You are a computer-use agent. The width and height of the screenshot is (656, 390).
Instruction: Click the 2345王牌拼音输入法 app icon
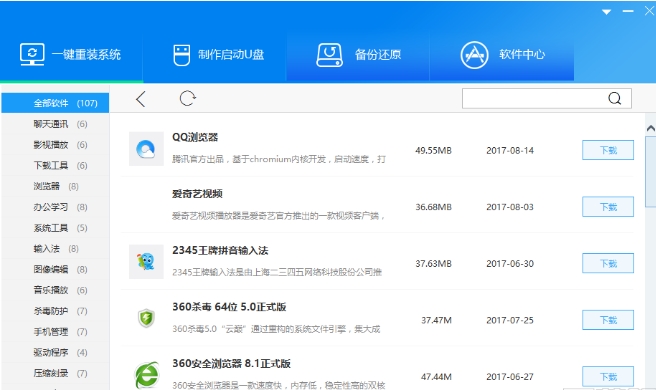point(146,262)
